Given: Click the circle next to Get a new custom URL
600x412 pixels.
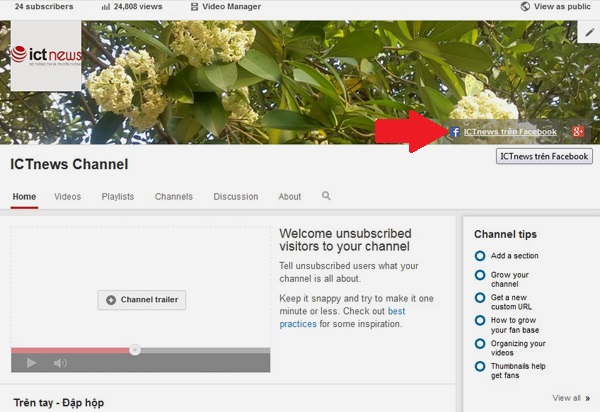Looking at the screenshot, I should tap(480, 297).
